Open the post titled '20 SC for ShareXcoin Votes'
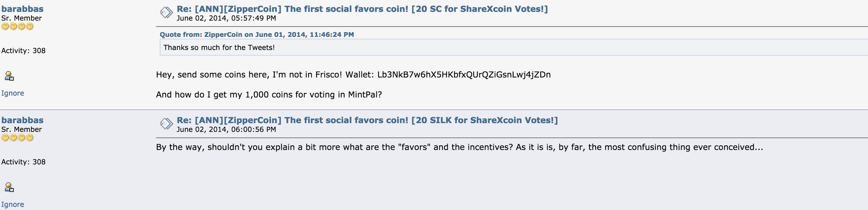868x210 pixels. 362,9
